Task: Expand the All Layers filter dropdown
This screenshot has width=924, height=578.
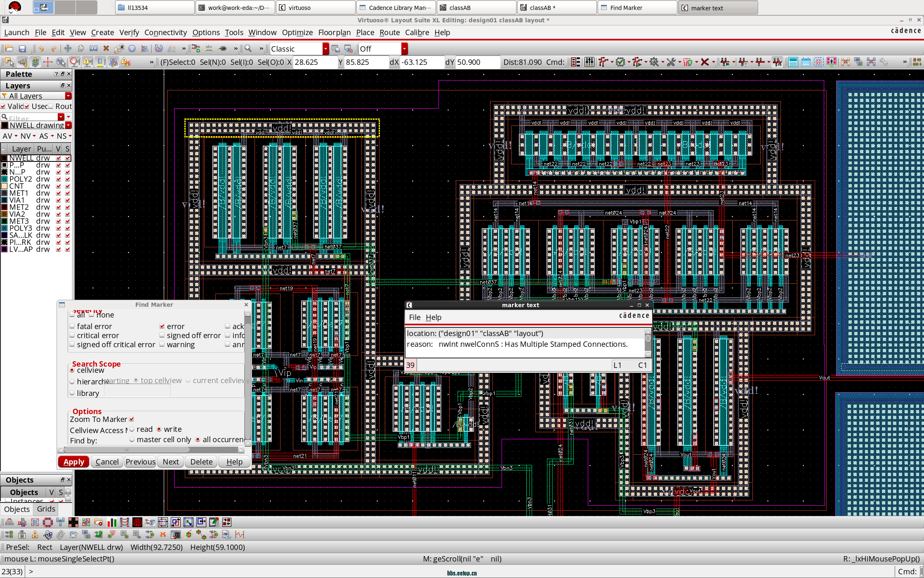Action: point(68,96)
